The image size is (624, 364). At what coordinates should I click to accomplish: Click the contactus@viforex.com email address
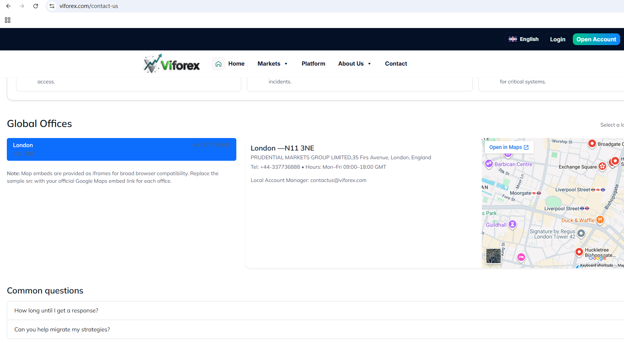coord(338,180)
